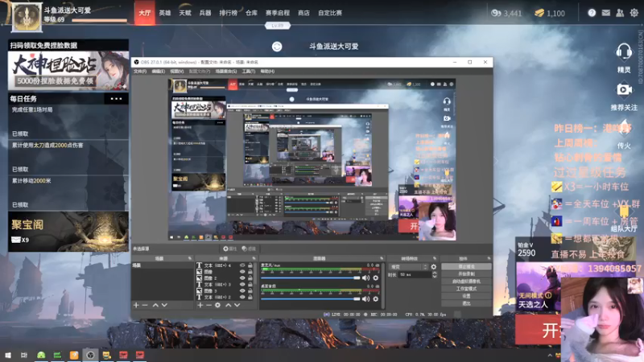Open the 聚宝阁 banner in game
Viewport: 644px width, 362px height.
point(68,232)
